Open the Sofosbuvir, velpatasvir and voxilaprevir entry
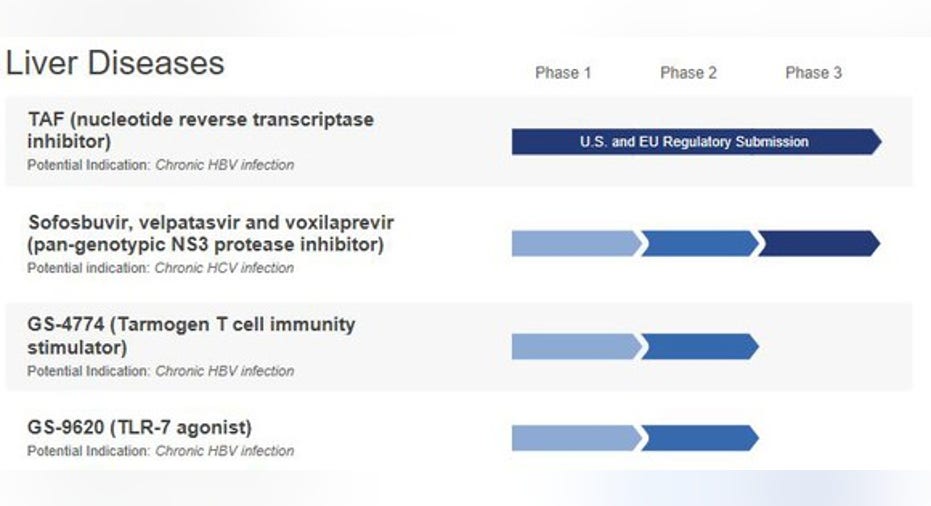Screen dimensions: 931x506 click(211, 233)
